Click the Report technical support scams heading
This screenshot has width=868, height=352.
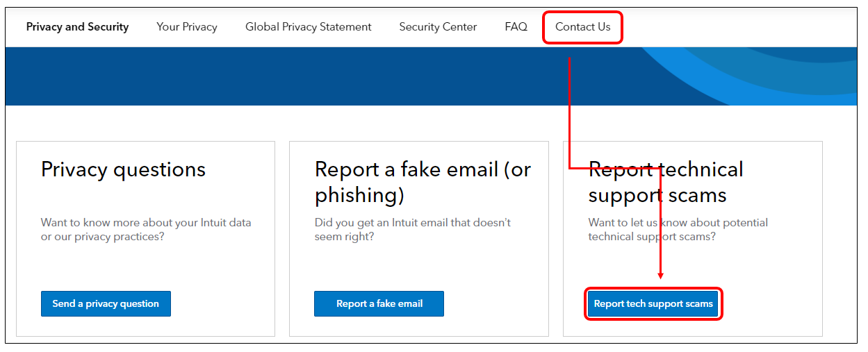[665, 183]
